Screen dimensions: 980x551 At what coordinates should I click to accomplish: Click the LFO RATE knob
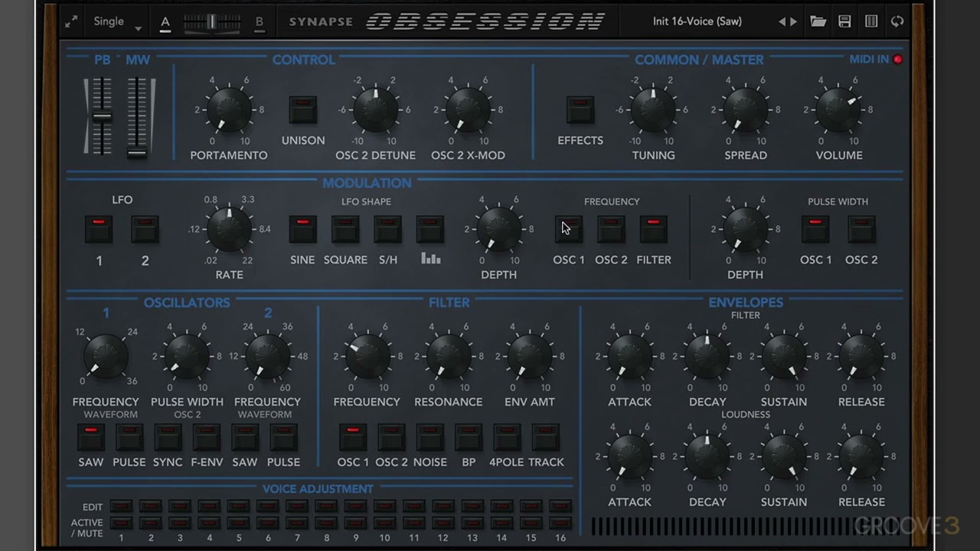[x=229, y=229]
